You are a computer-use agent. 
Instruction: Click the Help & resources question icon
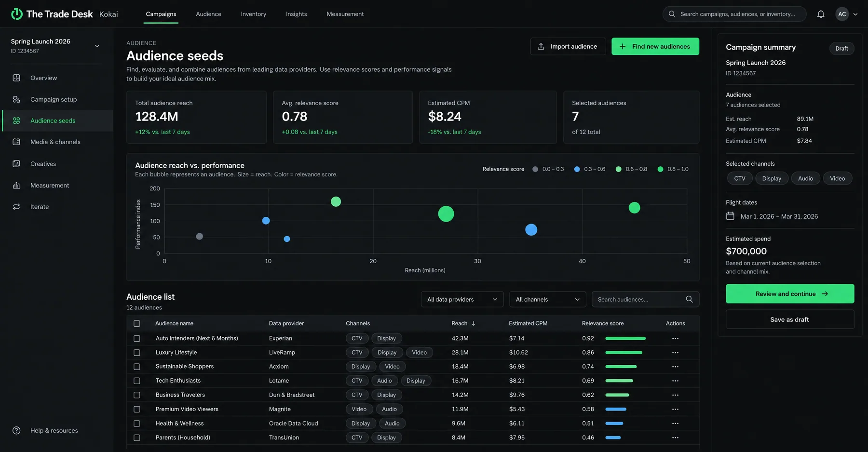16,431
